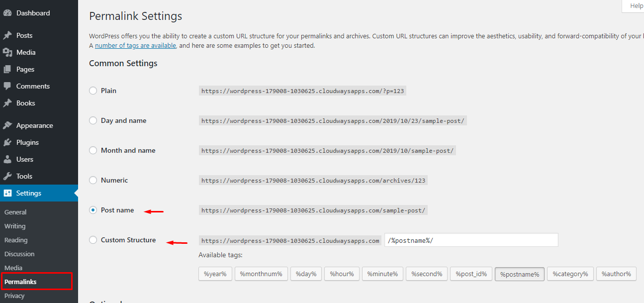This screenshot has width=644, height=303.
Task: Click inside the custom structure input field
Action: [x=471, y=240]
